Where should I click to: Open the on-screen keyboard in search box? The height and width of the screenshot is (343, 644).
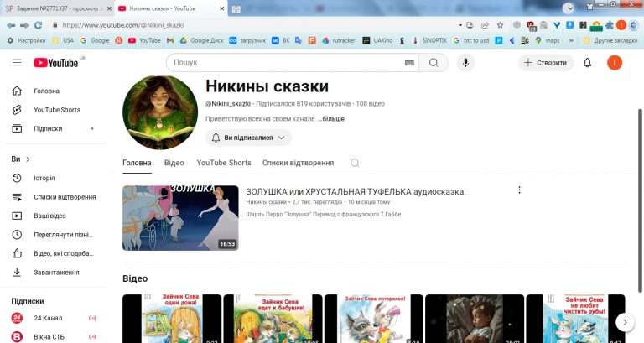(x=409, y=63)
